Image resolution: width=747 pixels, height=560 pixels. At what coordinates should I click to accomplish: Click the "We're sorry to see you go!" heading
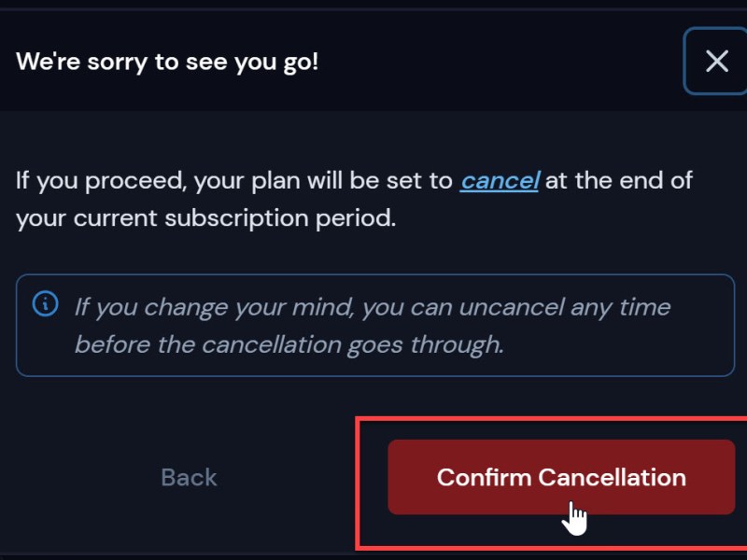pos(167,63)
